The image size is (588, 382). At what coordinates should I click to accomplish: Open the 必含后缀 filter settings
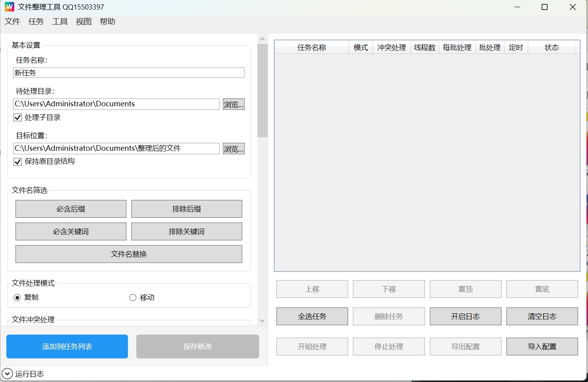point(71,209)
